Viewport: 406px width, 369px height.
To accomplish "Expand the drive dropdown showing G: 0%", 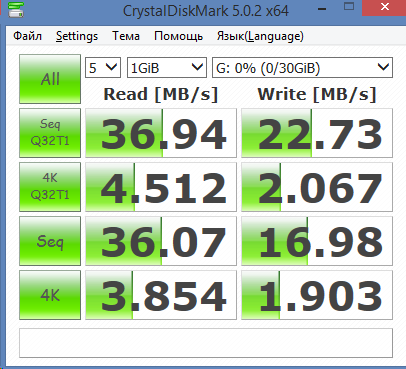I will pos(302,68).
